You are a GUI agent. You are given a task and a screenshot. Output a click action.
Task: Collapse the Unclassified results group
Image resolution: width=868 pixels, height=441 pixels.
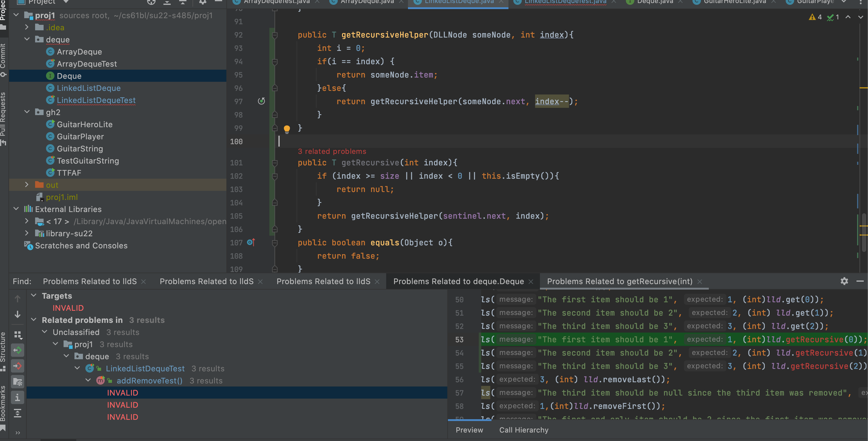pos(44,332)
